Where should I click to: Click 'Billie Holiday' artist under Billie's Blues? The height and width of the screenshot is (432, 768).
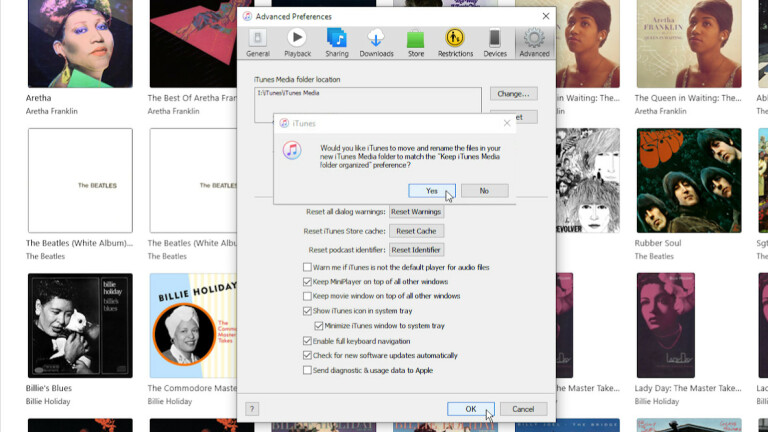pos(48,401)
